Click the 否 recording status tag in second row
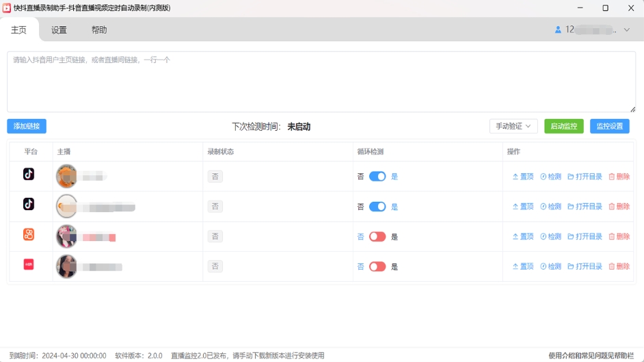 215,206
